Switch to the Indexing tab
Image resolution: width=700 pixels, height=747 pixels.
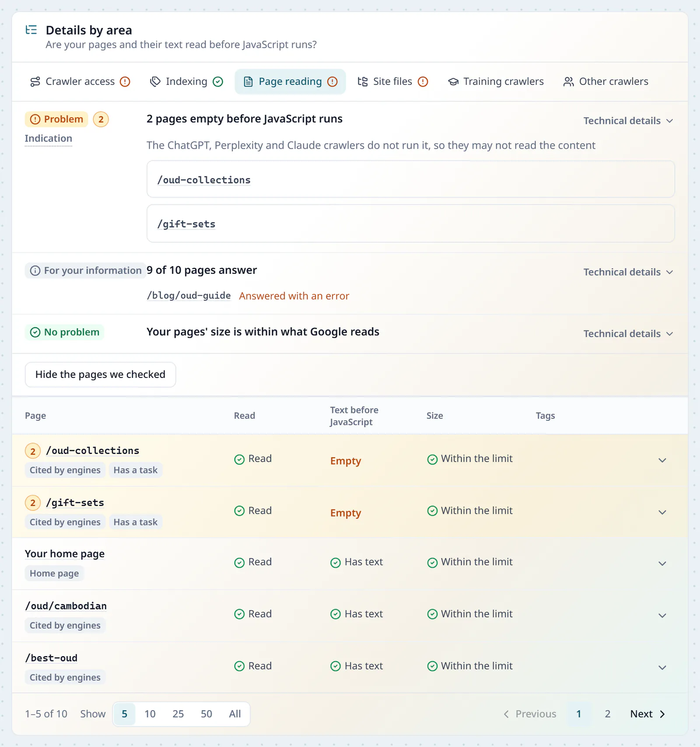click(186, 82)
